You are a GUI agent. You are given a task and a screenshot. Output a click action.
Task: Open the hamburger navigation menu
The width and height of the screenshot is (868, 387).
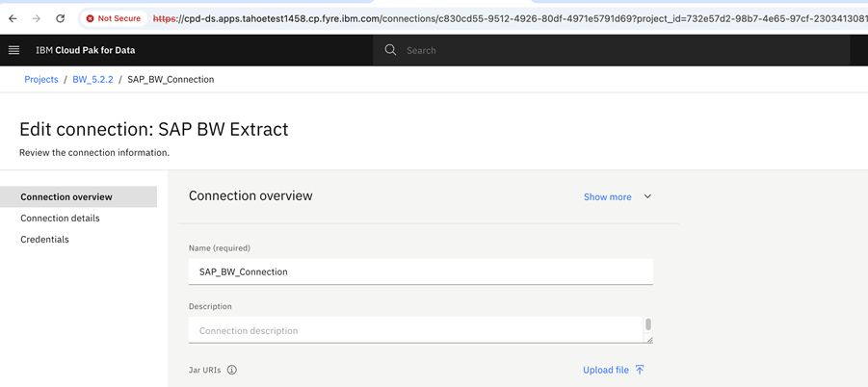pyautogui.click(x=13, y=50)
